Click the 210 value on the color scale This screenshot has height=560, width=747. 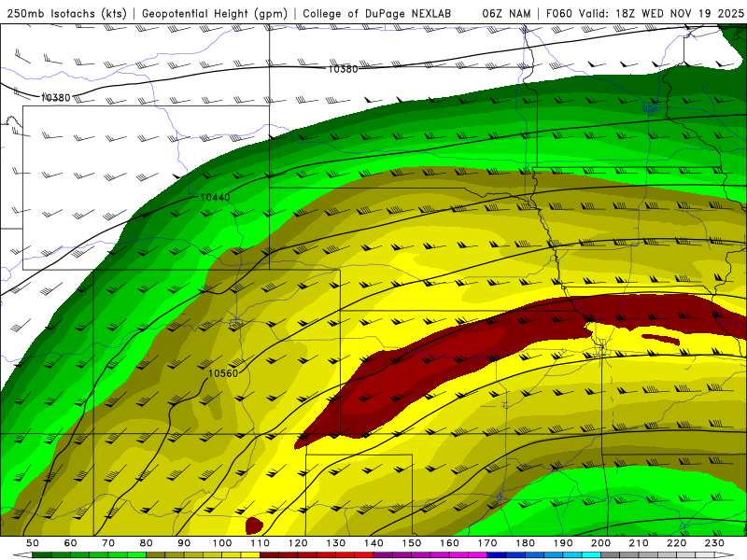[x=640, y=543]
